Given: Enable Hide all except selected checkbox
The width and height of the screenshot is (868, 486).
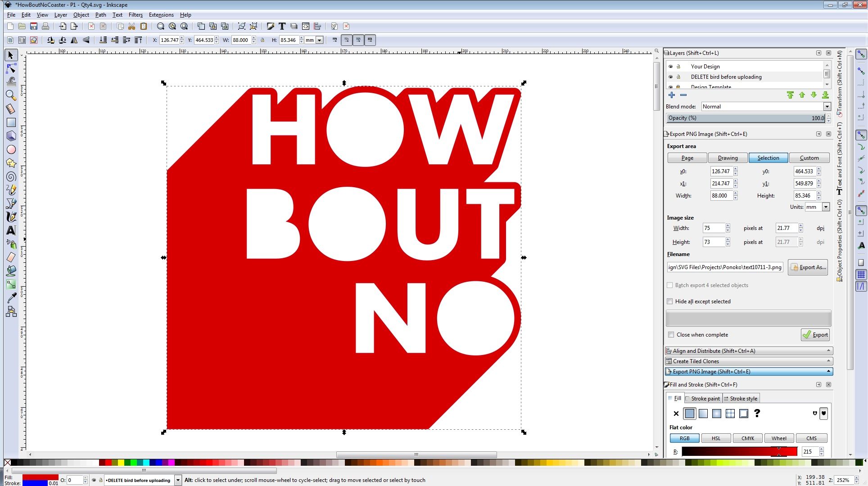Looking at the screenshot, I should pos(670,301).
